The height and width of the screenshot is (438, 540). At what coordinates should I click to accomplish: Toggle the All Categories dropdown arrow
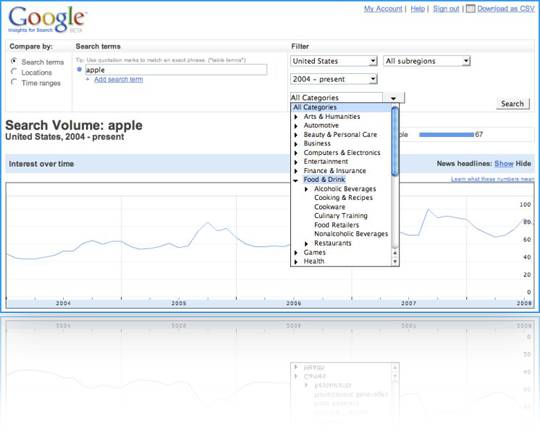click(x=394, y=98)
